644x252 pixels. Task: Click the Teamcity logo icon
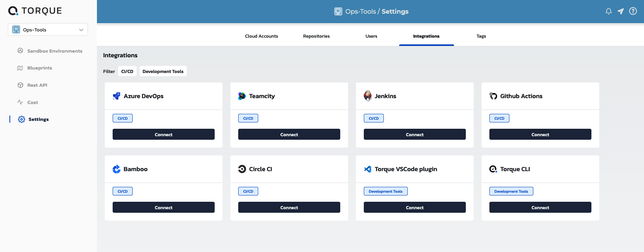pos(242,96)
